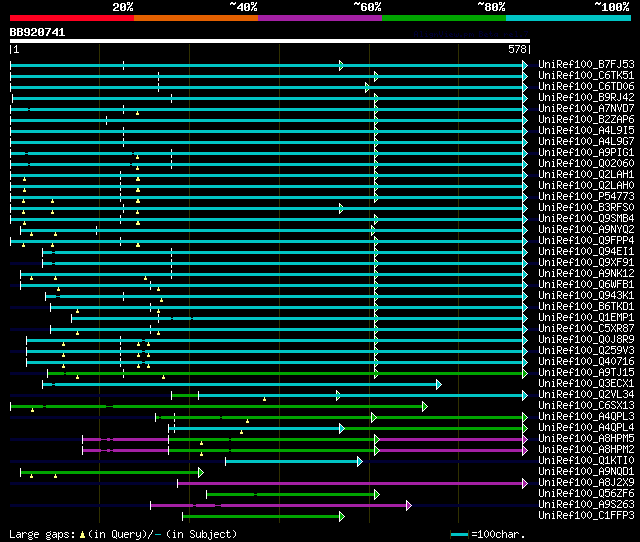Select UniRef100_A4L9G7 in the hit list
This screenshot has width=640, height=542.
(x=586, y=142)
